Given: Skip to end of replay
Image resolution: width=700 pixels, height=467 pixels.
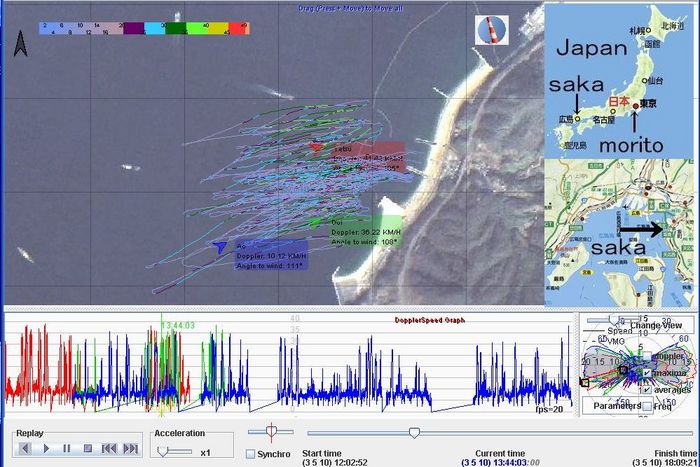Looking at the screenshot, I should [x=130, y=449].
